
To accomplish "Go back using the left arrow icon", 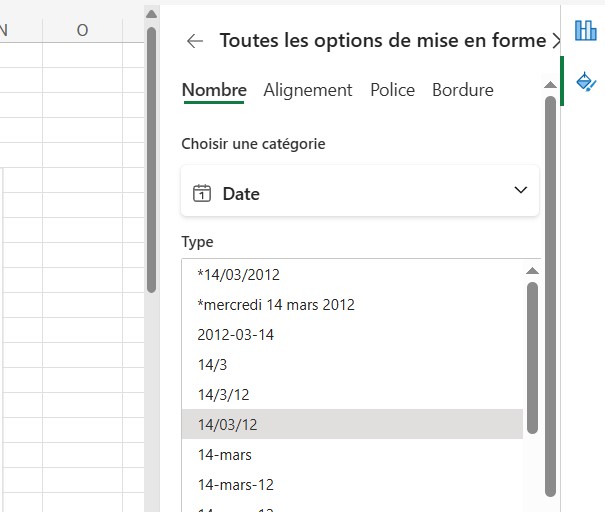I will [195, 41].
